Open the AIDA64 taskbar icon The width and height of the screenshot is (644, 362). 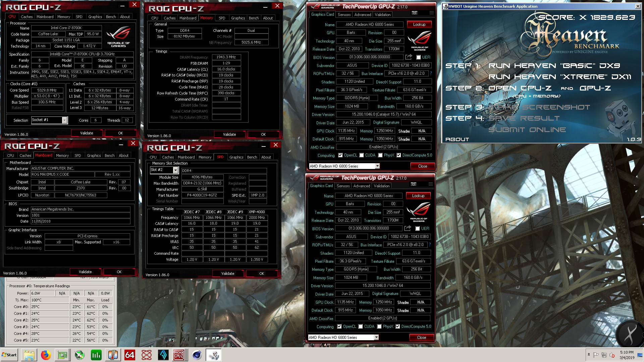(x=130, y=355)
